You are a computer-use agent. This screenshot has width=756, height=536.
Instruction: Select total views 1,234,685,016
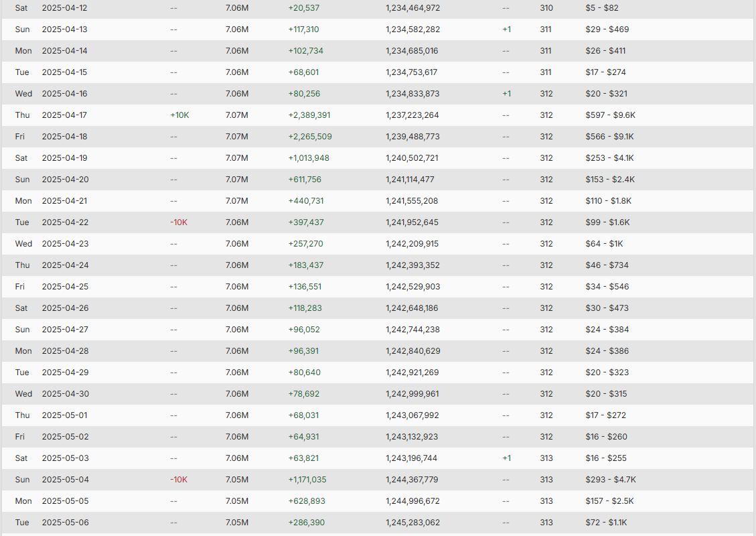412,51
